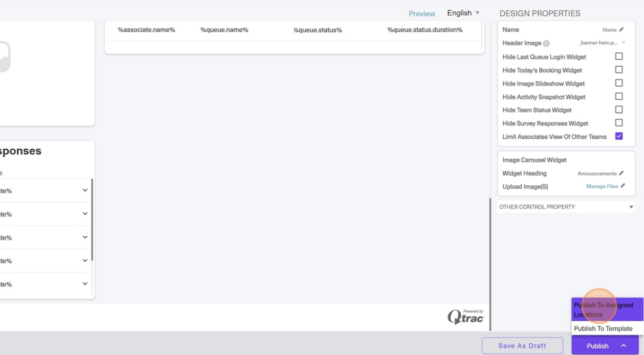Check Hide Activity Snapshot Widget
The width and height of the screenshot is (644, 355).
(619, 96)
